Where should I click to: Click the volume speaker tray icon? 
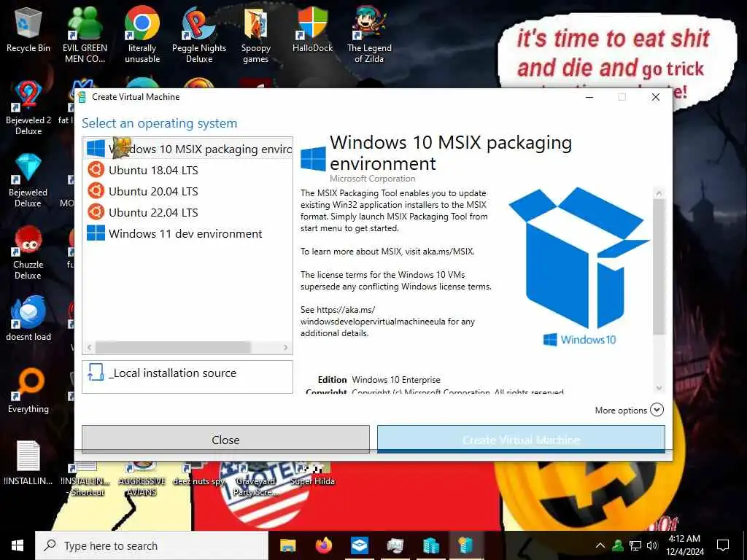coord(652,545)
